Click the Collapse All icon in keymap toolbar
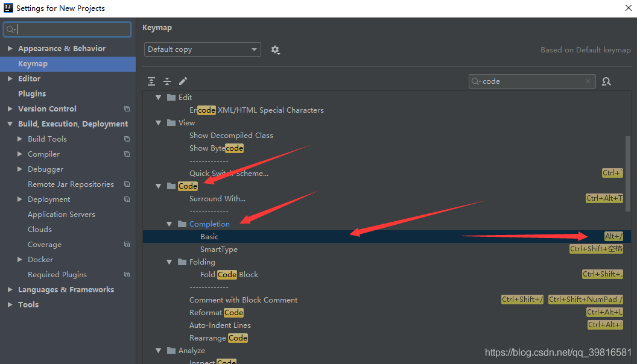Image resolution: width=637 pixels, height=364 pixels. click(167, 81)
